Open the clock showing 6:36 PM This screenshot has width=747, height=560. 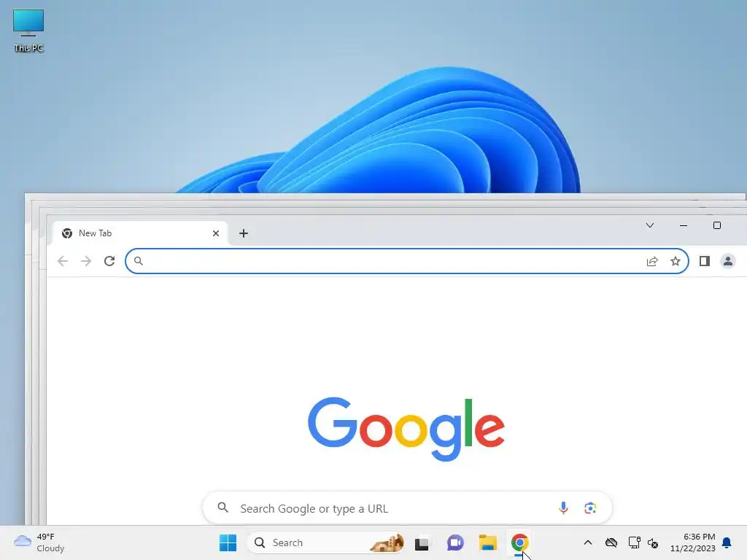693,542
